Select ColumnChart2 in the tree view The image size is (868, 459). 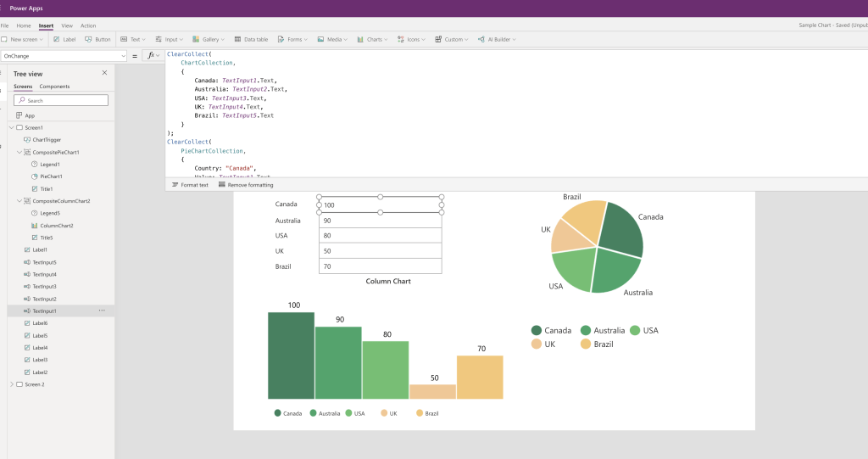[x=56, y=226]
